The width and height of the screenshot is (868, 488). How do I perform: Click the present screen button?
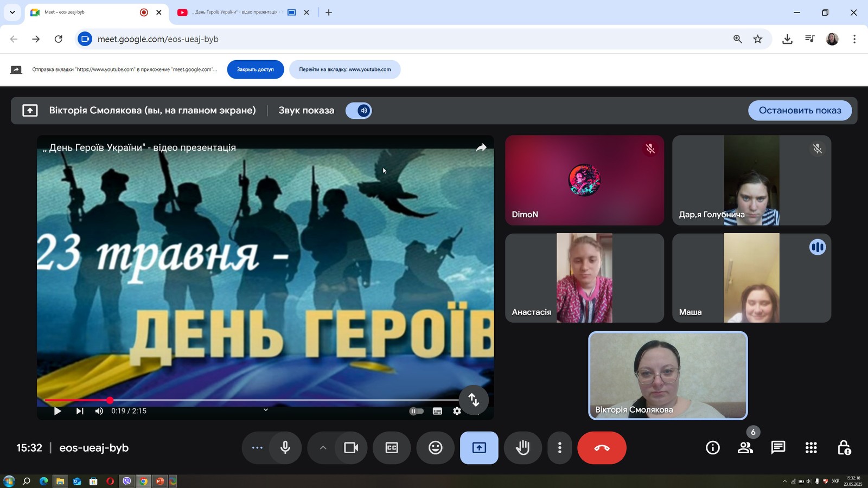point(479,448)
